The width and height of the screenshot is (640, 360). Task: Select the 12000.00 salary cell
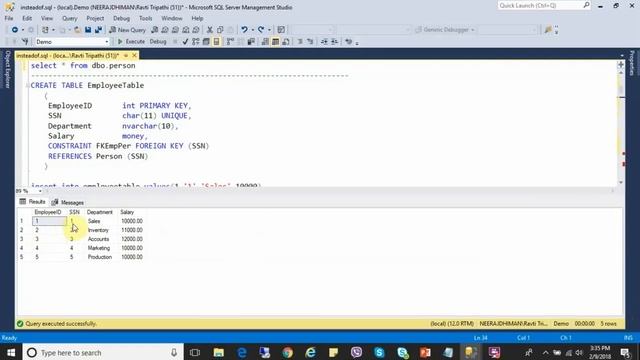(131, 239)
